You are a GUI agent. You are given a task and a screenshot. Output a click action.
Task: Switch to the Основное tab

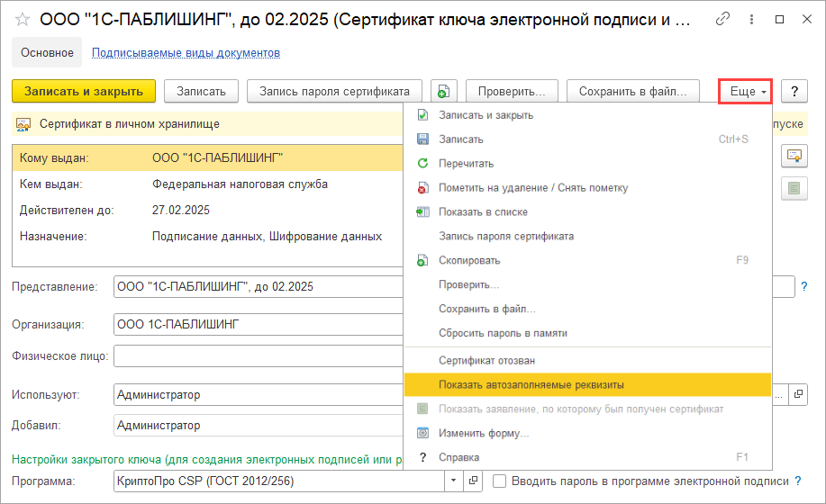pyautogui.click(x=47, y=52)
